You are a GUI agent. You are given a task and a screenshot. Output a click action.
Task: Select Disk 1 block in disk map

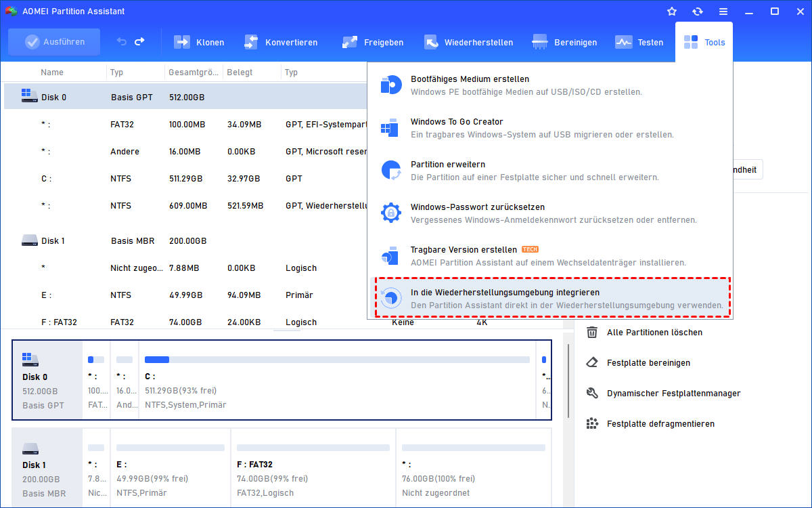pos(47,467)
